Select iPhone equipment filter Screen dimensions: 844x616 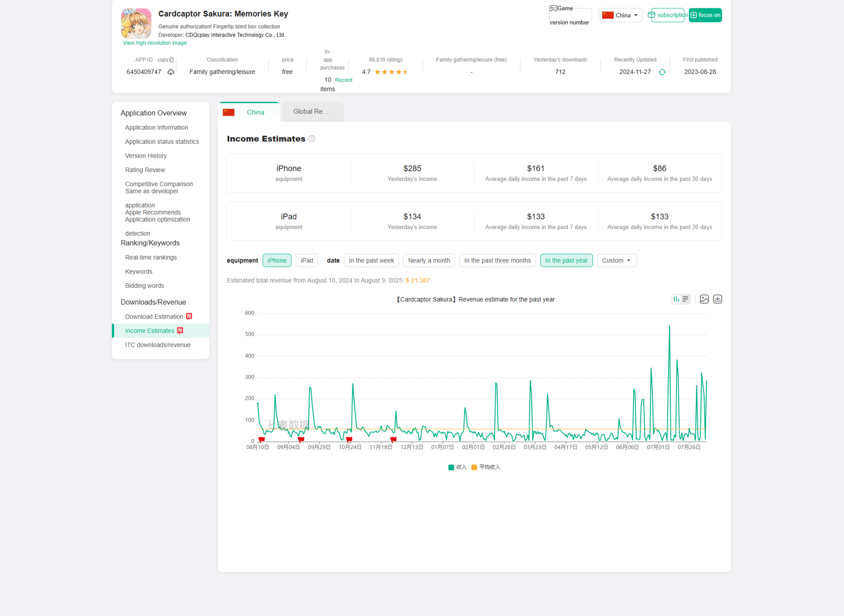pos(277,261)
